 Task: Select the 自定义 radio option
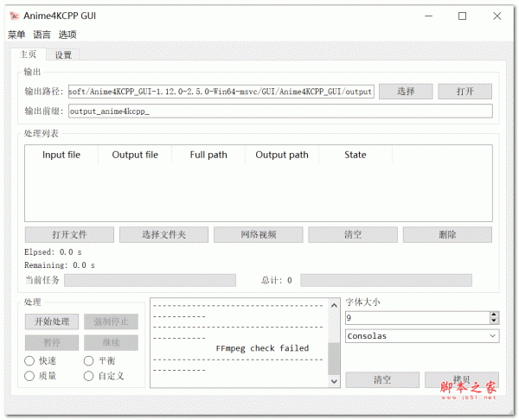click(89, 376)
